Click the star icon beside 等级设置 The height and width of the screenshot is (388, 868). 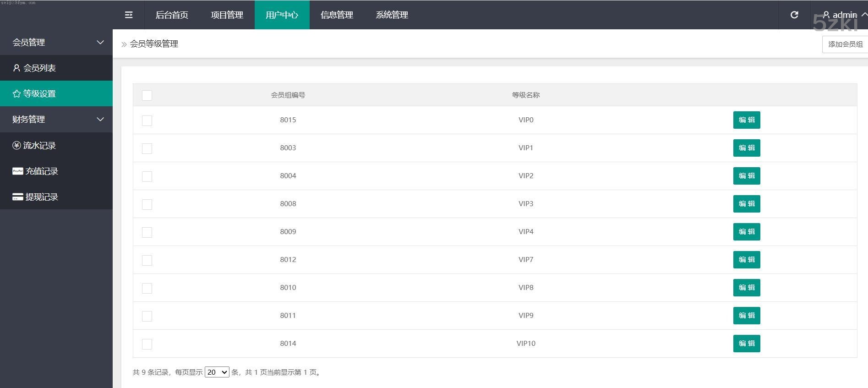[17, 94]
